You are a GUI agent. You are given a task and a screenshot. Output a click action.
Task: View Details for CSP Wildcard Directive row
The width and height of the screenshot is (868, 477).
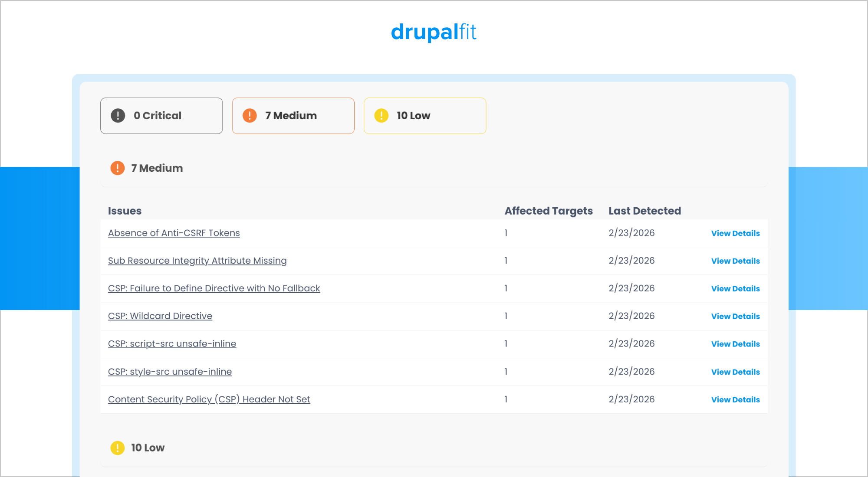tap(735, 317)
